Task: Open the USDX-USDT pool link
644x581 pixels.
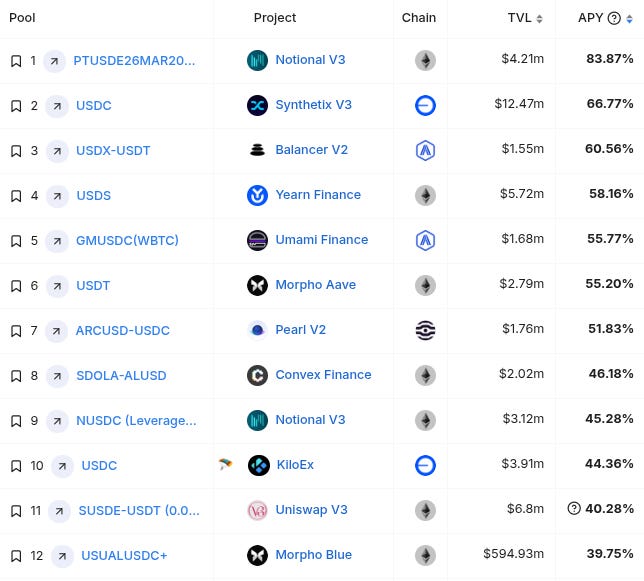Action: click(x=113, y=151)
